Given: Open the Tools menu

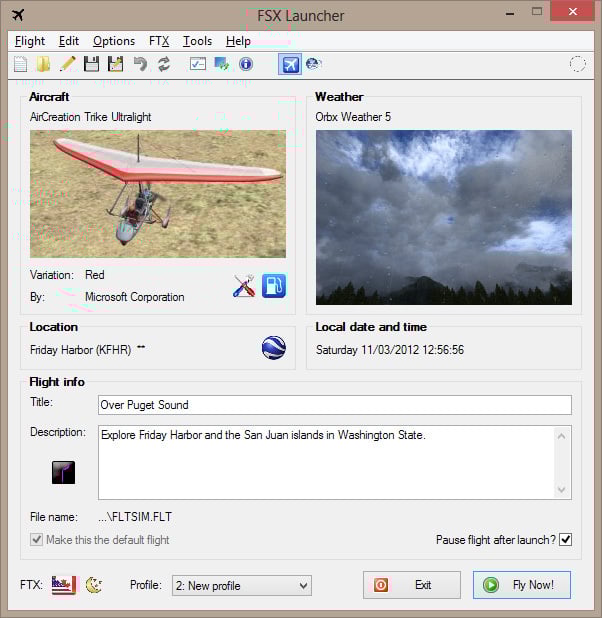Looking at the screenshot, I should [198, 41].
